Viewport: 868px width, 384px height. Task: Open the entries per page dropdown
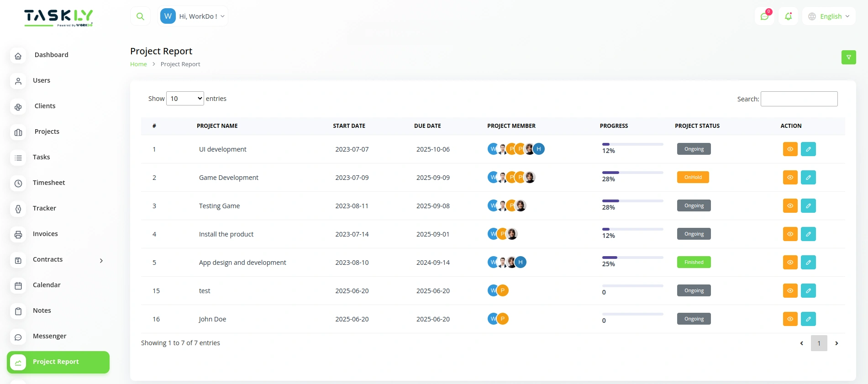(x=185, y=99)
